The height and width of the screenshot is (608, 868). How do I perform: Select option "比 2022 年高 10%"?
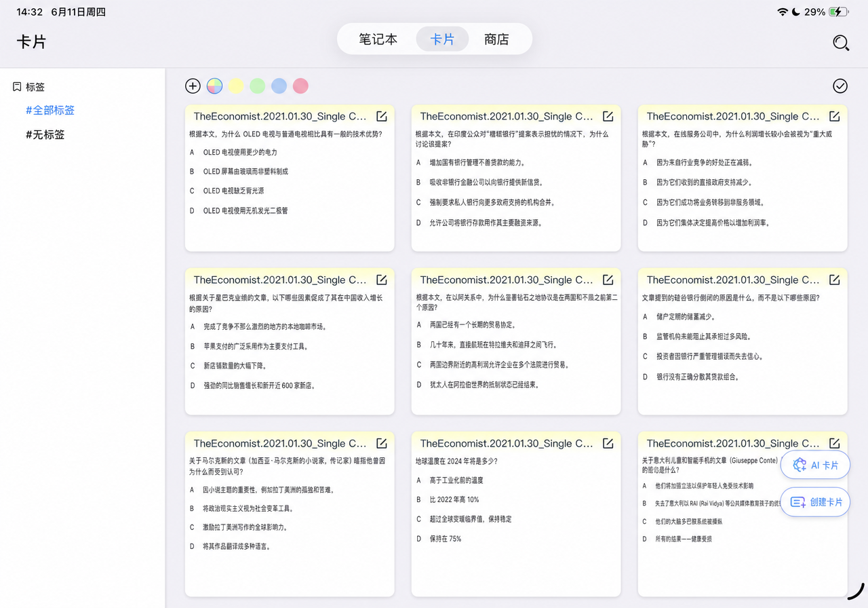pos(454,499)
